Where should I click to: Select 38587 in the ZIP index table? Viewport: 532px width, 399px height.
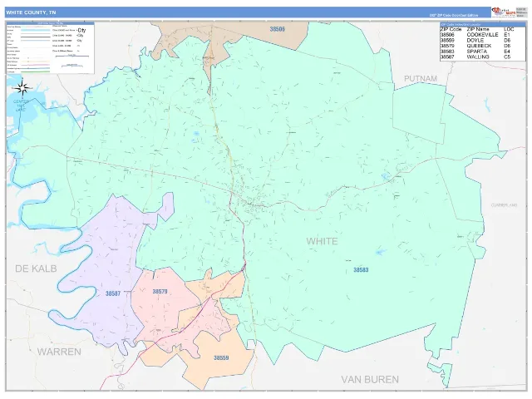point(447,57)
